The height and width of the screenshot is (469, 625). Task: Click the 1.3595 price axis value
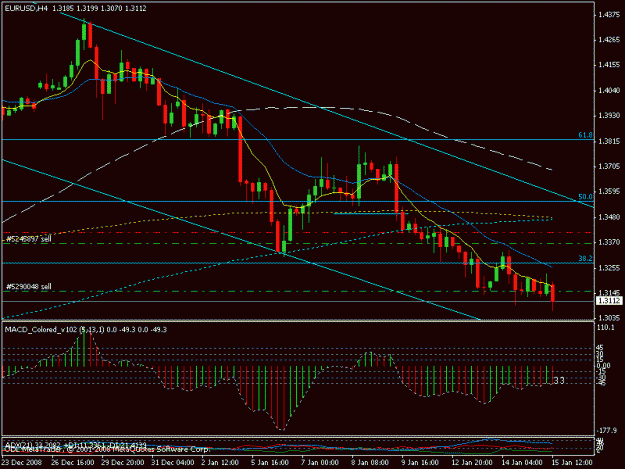click(x=609, y=192)
